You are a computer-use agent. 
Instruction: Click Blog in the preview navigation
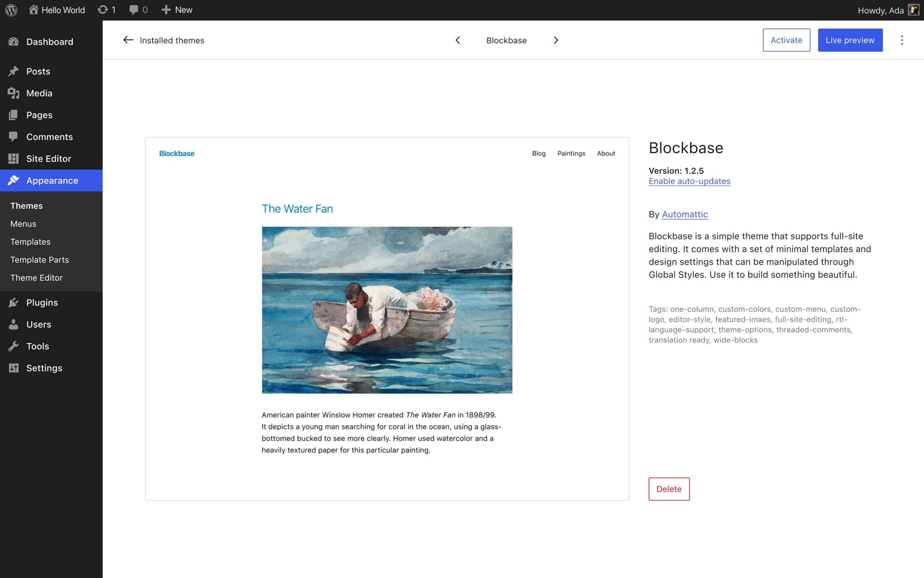539,153
